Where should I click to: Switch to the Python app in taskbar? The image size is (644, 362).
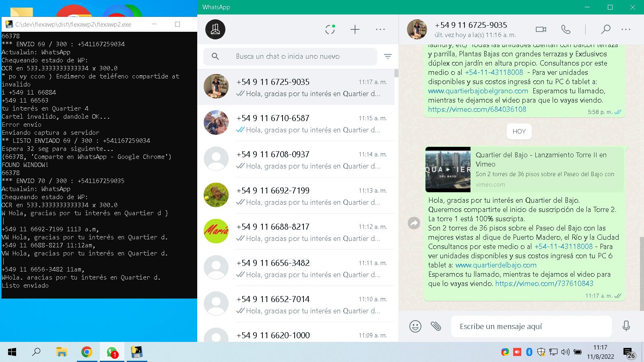(137, 352)
